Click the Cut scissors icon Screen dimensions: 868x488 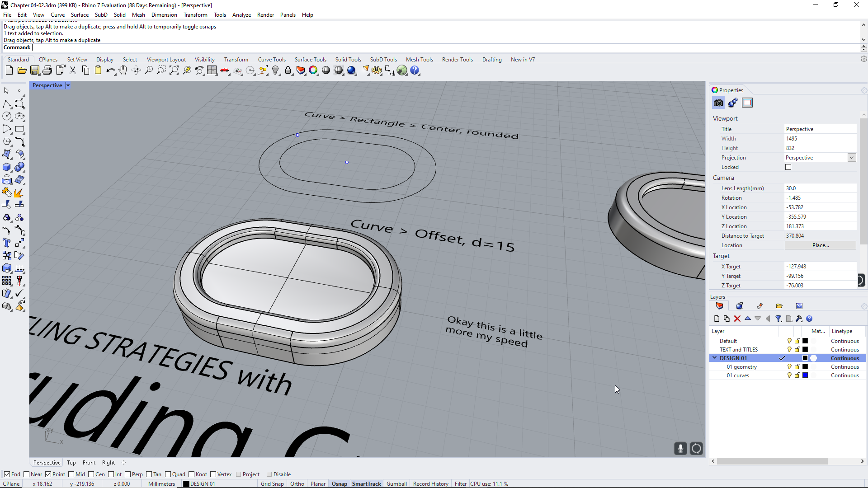tap(73, 70)
